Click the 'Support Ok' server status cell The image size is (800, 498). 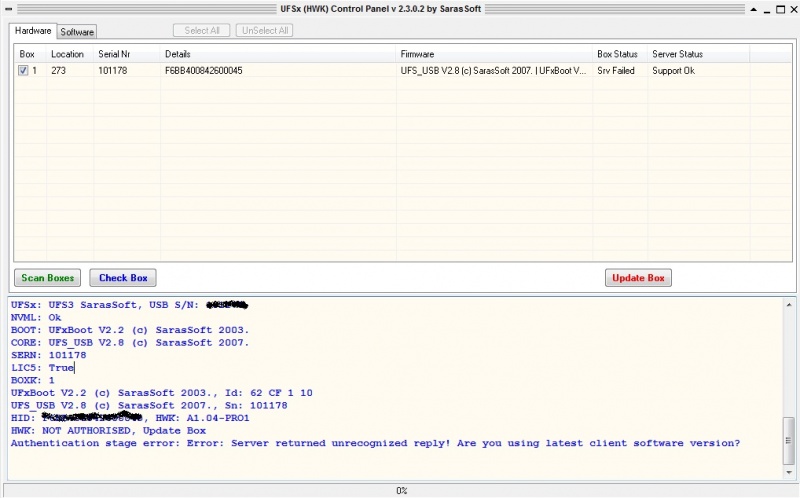pyautogui.click(x=673, y=70)
